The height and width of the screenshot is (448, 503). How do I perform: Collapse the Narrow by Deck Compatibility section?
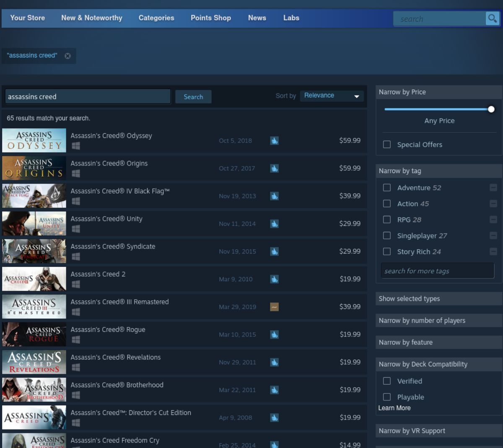coord(439,364)
